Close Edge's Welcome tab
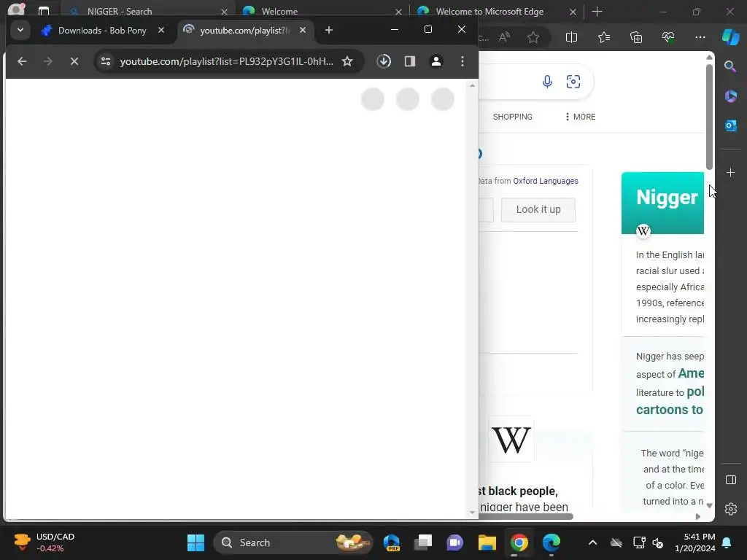This screenshot has height=560, width=747. click(398, 12)
